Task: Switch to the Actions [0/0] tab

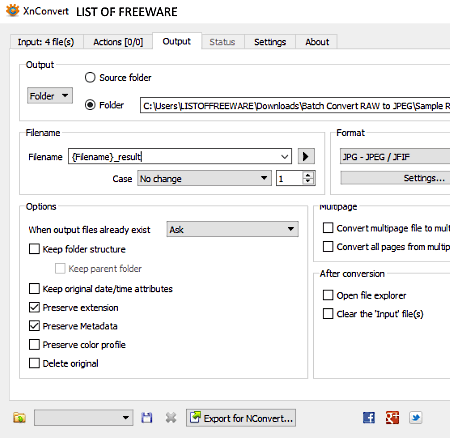Action: point(118,42)
